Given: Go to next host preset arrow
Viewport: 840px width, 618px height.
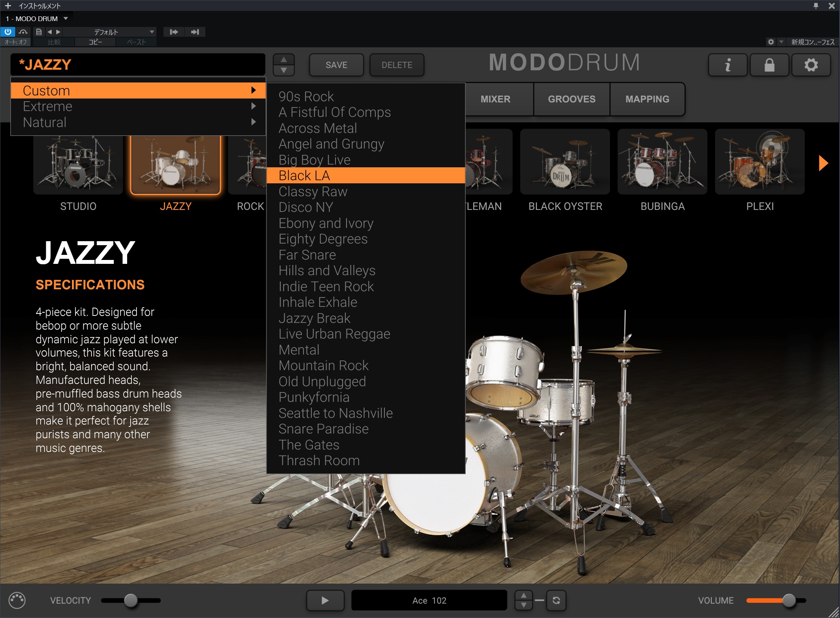Looking at the screenshot, I should [58, 32].
